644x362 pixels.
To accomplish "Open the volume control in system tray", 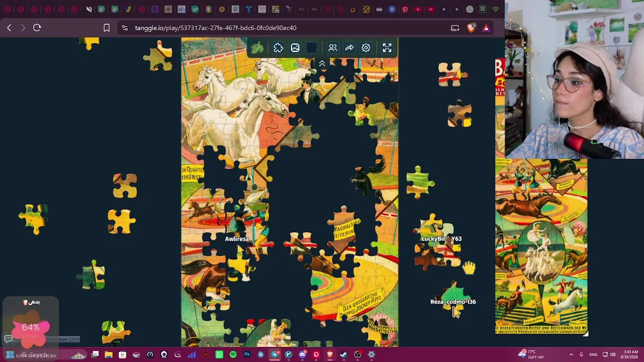I will (613, 354).
